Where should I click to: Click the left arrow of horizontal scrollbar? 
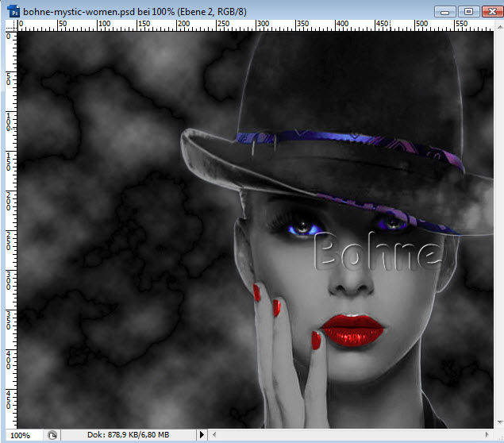(x=214, y=435)
